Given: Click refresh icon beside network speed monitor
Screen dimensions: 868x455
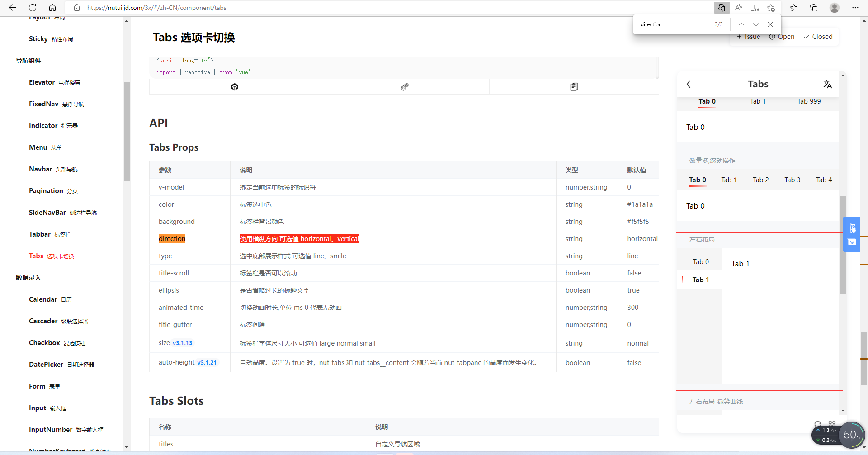Looking at the screenshot, I should click(x=818, y=424).
